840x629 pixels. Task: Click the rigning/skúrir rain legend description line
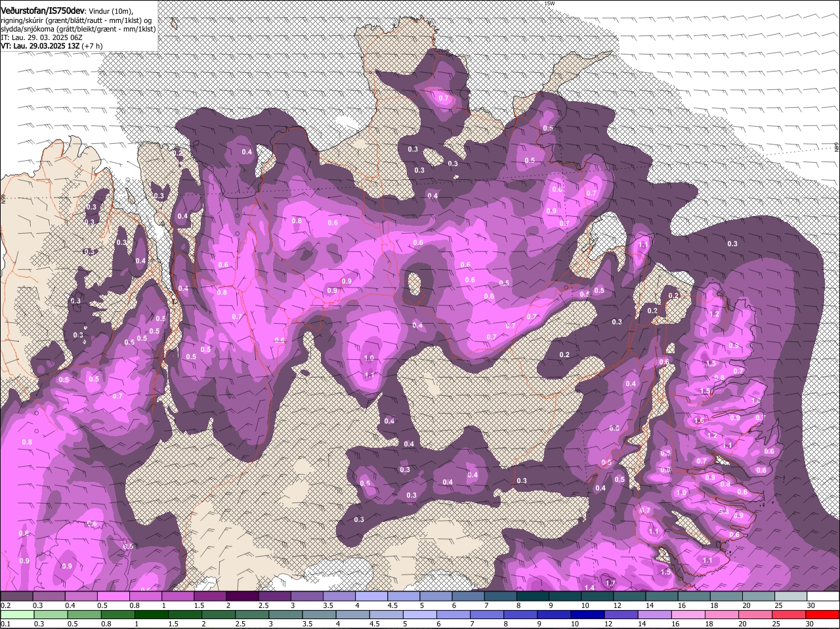click(x=77, y=20)
